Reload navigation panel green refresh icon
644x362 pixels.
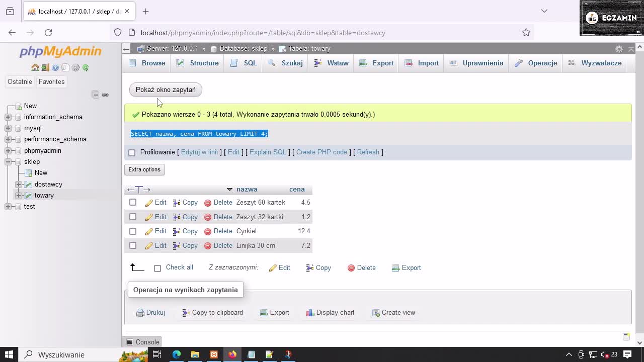[x=86, y=67]
